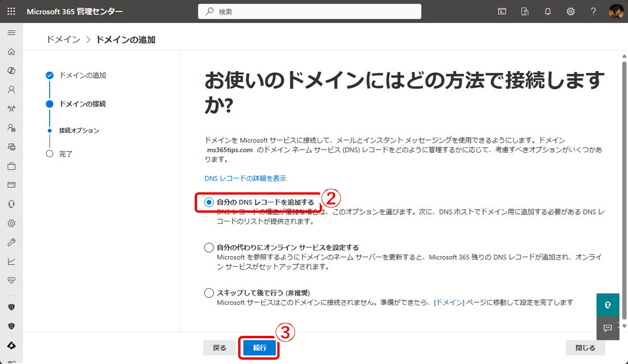Open the help question mark icon
628x364 pixels.
coord(593,12)
